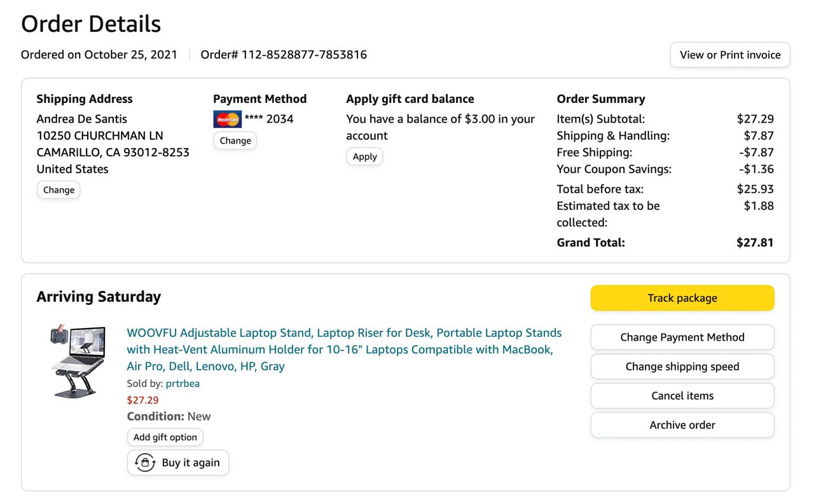Apply the gift card balance

point(364,156)
